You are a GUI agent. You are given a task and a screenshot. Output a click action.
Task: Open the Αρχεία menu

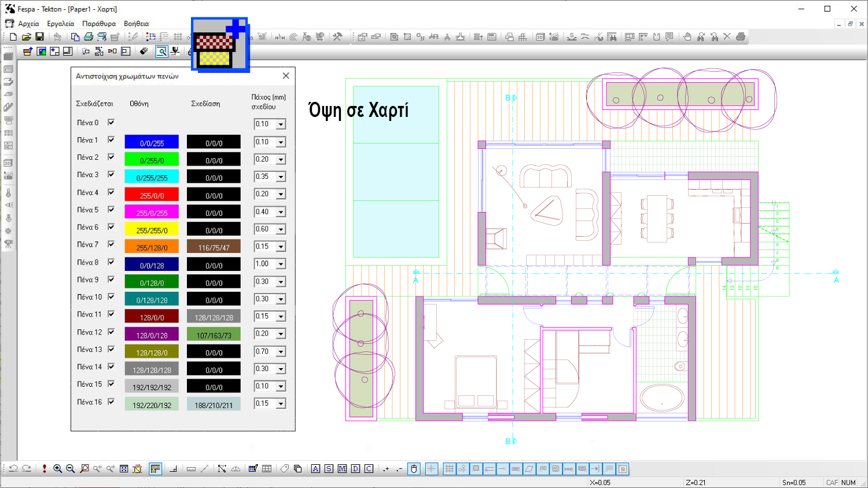pos(28,24)
